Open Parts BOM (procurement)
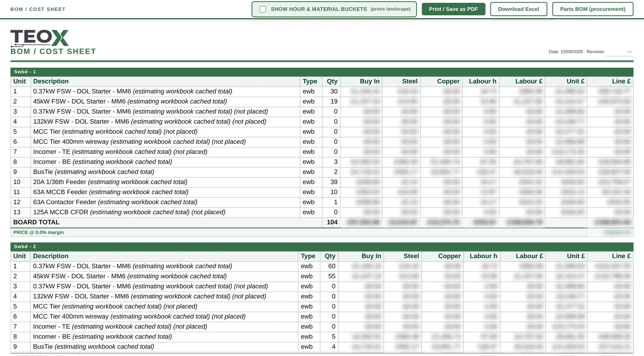The image size is (644, 356). [x=592, y=9]
